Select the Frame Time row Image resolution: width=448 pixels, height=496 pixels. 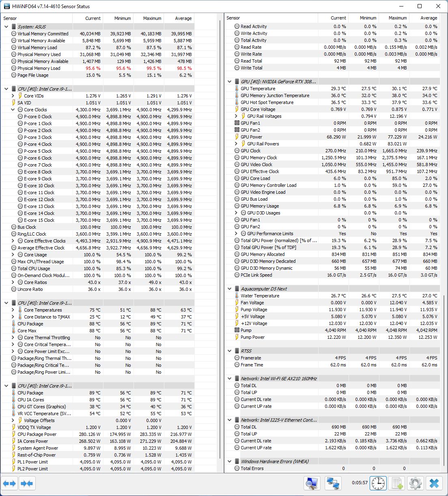click(x=332, y=365)
